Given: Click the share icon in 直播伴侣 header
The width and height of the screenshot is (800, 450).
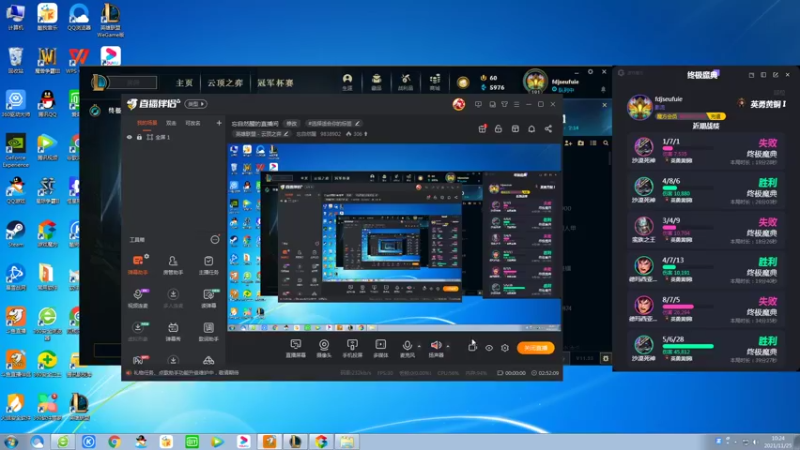Looking at the screenshot, I should tap(548, 129).
